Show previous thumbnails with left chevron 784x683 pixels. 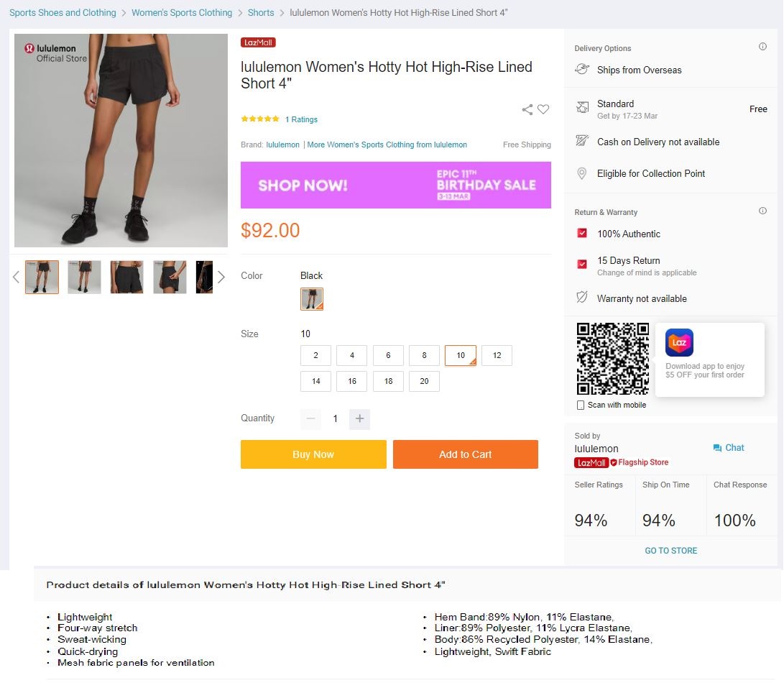(x=16, y=277)
